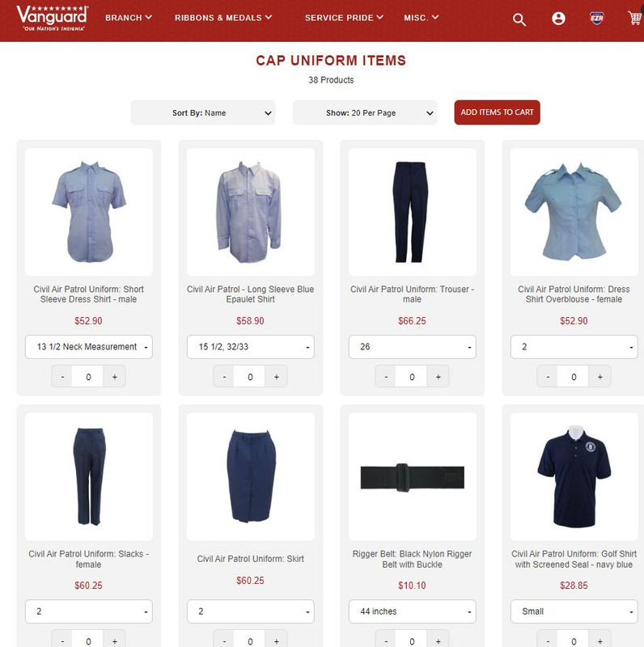This screenshot has width=644, height=647.
Task: Open the shopping cart icon
Action: click(x=635, y=18)
